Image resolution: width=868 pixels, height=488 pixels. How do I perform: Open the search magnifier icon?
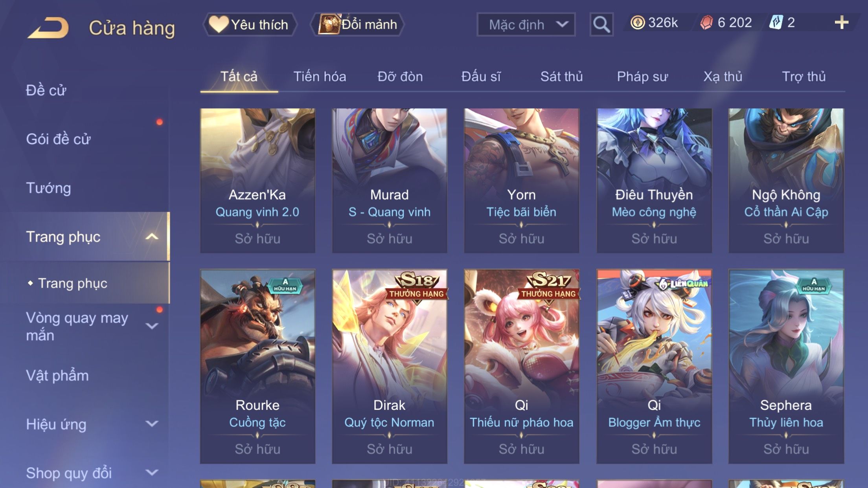click(601, 24)
